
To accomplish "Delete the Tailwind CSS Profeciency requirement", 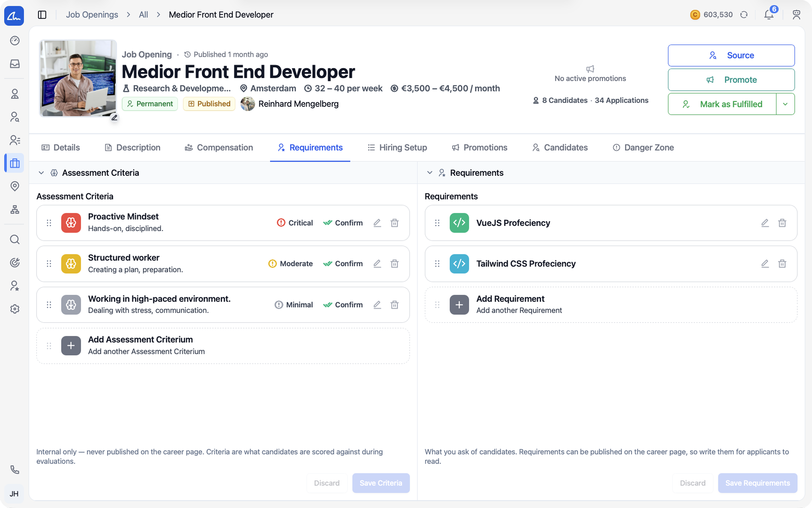I will [x=782, y=264].
